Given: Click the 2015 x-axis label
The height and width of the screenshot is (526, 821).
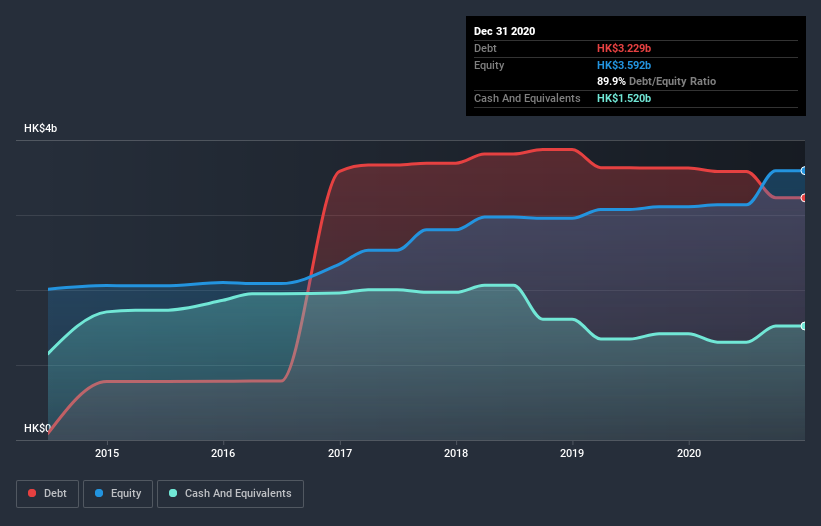Looking at the screenshot, I should (x=107, y=453).
